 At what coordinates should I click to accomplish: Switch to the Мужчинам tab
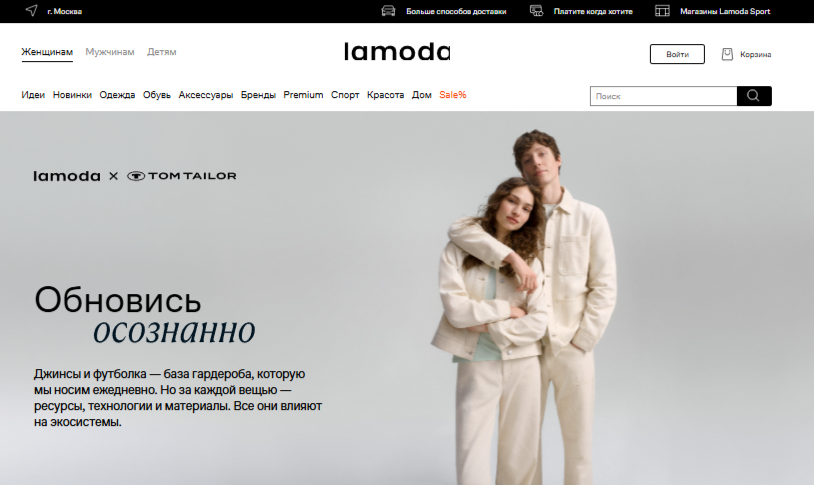[x=110, y=52]
